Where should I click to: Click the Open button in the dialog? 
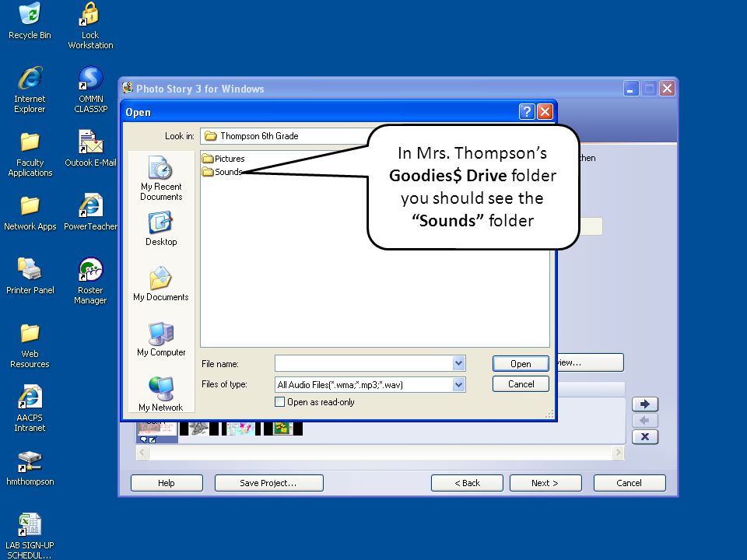pyautogui.click(x=521, y=364)
